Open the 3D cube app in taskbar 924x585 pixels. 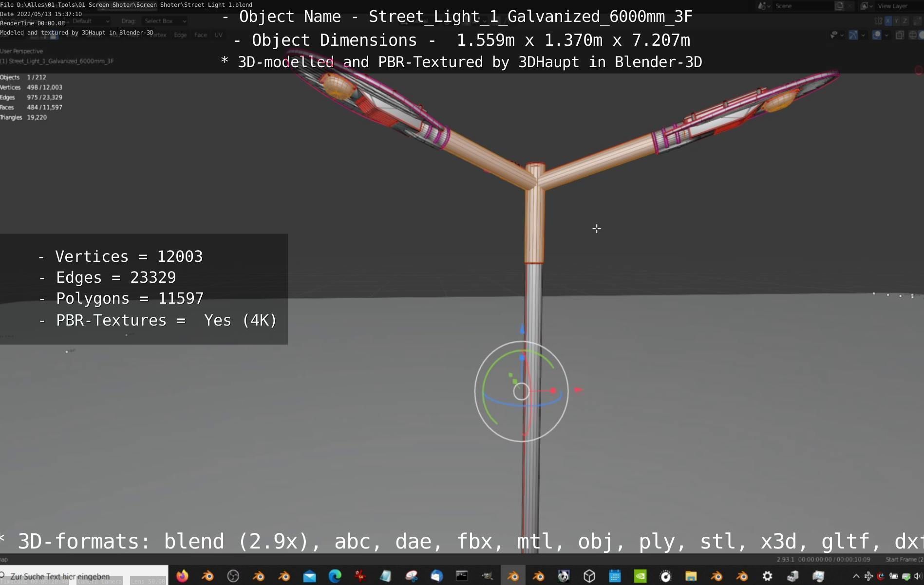pos(589,576)
